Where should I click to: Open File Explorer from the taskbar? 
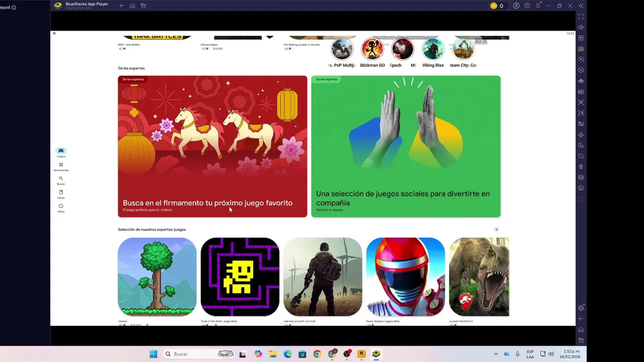(273, 354)
